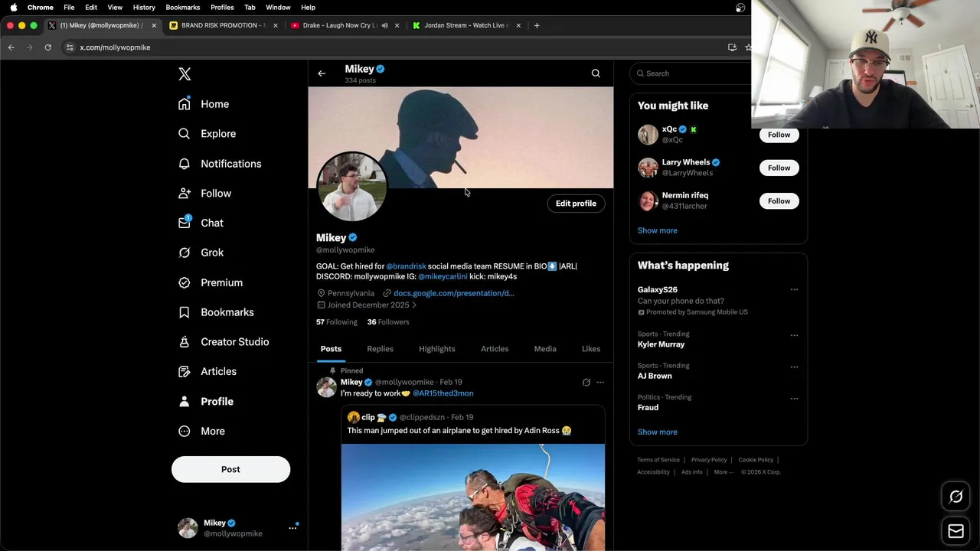Open the floating messages envelope button
This screenshot has width=980, height=551.
point(955,531)
